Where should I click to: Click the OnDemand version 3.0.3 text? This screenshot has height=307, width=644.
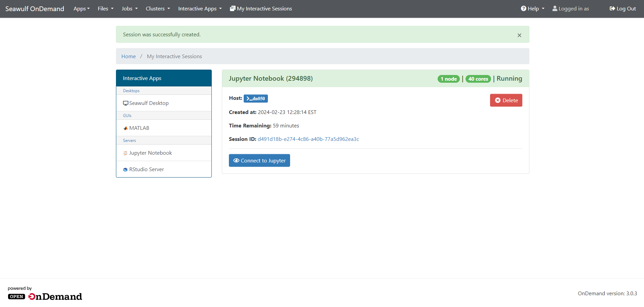click(x=607, y=293)
